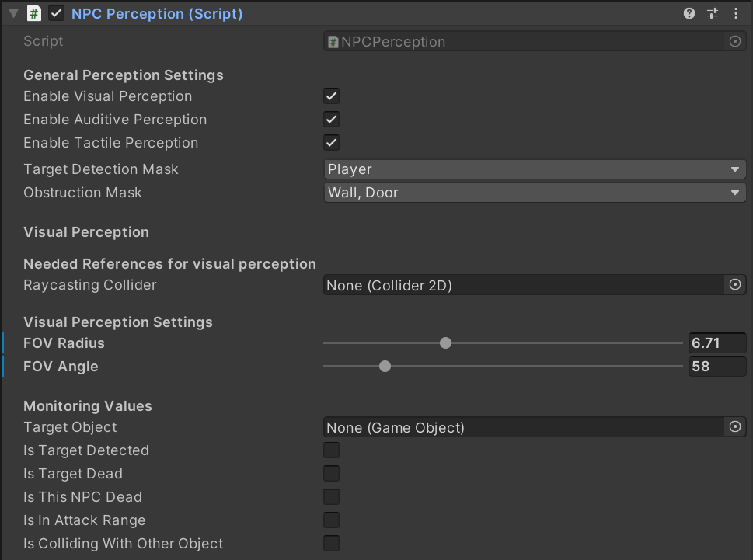Open the Obstruction Mask dropdown
The width and height of the screenshot is (753, 560).
[x=535, y=193]
